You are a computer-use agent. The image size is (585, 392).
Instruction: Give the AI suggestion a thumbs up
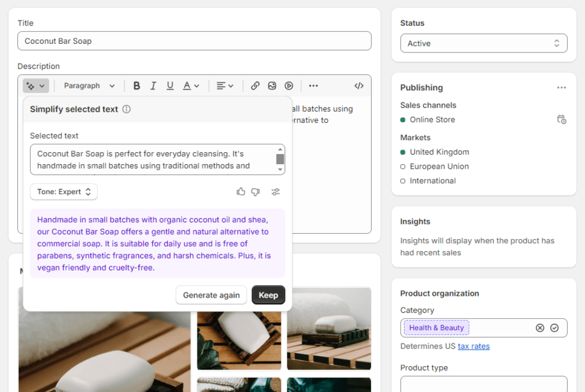[241, 191]
